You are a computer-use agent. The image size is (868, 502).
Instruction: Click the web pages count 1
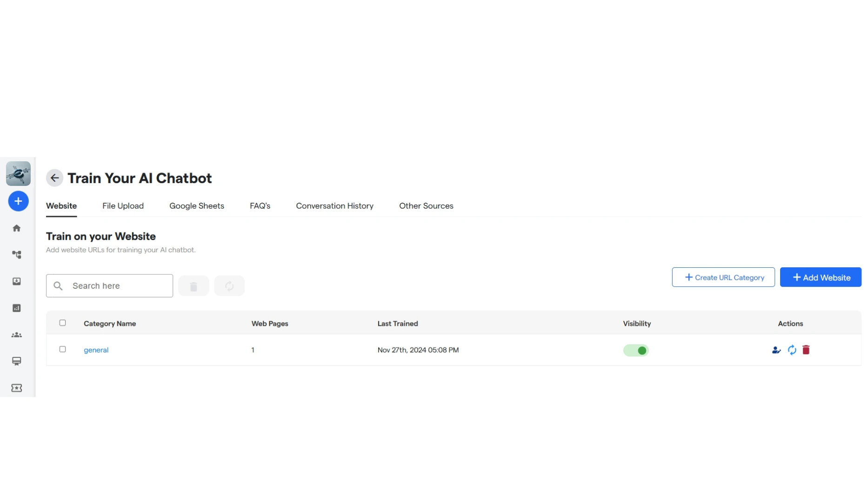253,350
